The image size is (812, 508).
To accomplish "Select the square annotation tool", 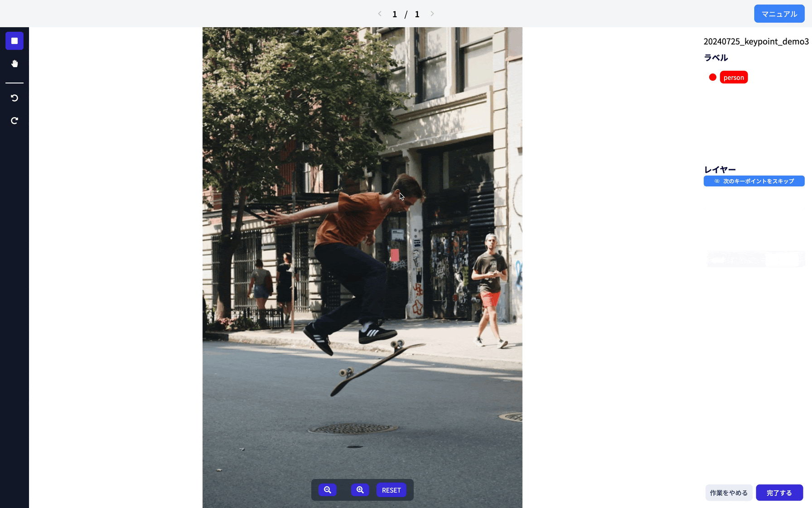I will (14, 41).
